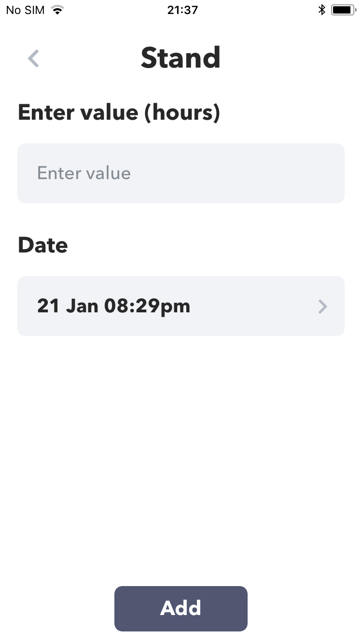This screenshot has width=362, height=644.
Task: Tap the Enter value placeholder text
Action: point(84,173)
